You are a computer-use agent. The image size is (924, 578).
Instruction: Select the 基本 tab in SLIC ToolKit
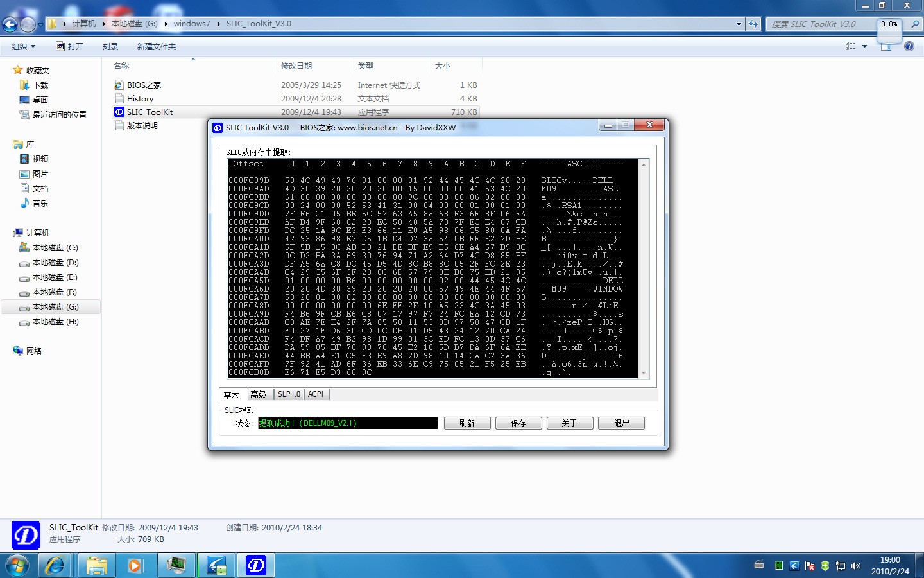coord(232,395)
